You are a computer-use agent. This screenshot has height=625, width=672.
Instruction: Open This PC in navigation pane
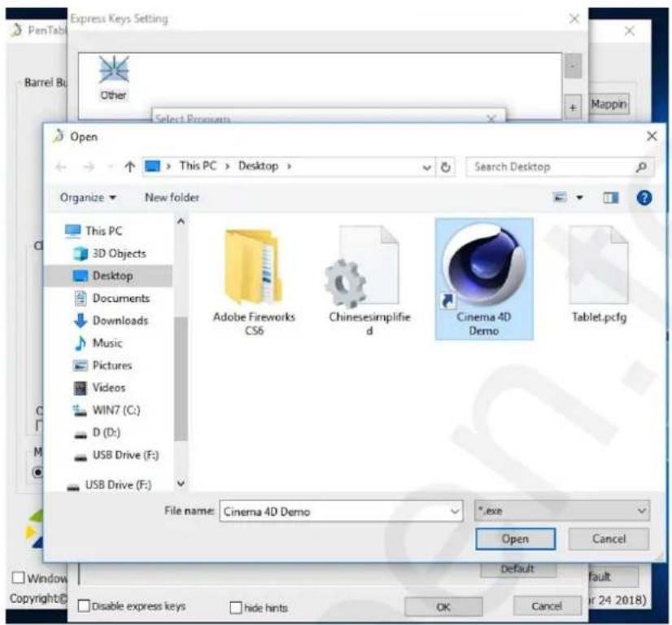pos(103,231)
